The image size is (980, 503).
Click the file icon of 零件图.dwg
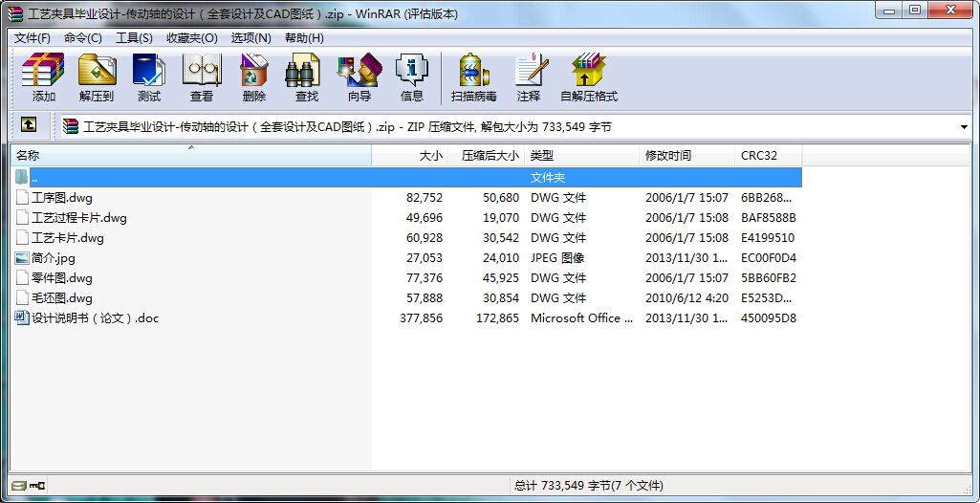(22, 277)
